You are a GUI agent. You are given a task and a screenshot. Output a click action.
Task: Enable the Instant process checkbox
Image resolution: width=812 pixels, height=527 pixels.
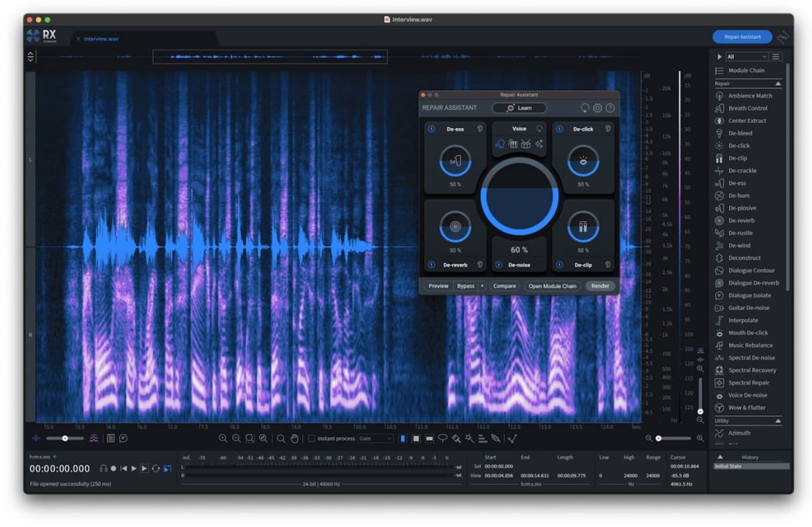[x=311, y=439]
